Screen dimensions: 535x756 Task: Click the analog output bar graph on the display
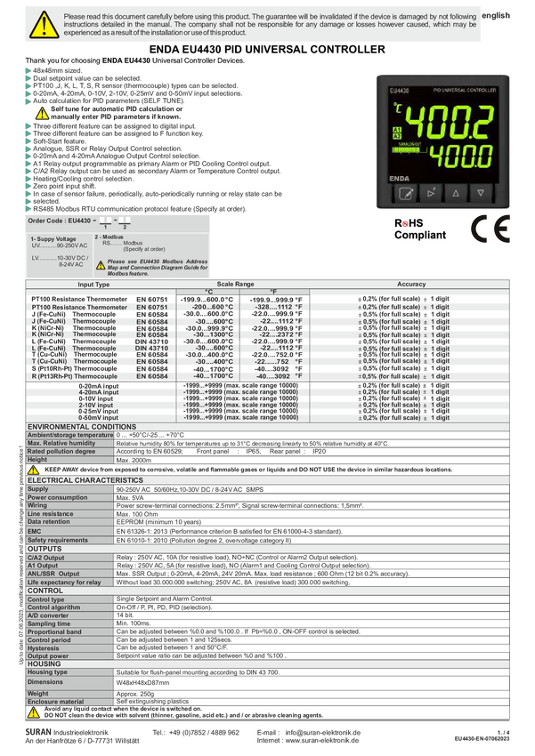(x=409, y=150)
